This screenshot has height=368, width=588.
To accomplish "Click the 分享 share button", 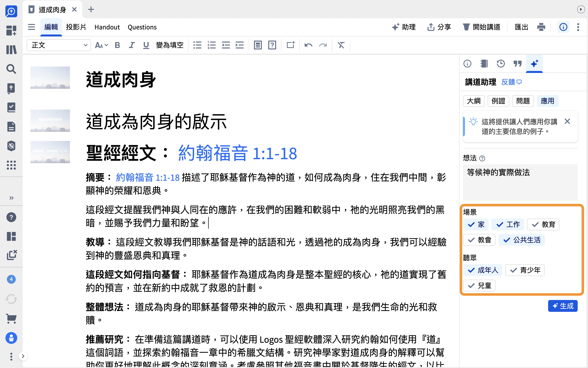I will pos(439,27).
